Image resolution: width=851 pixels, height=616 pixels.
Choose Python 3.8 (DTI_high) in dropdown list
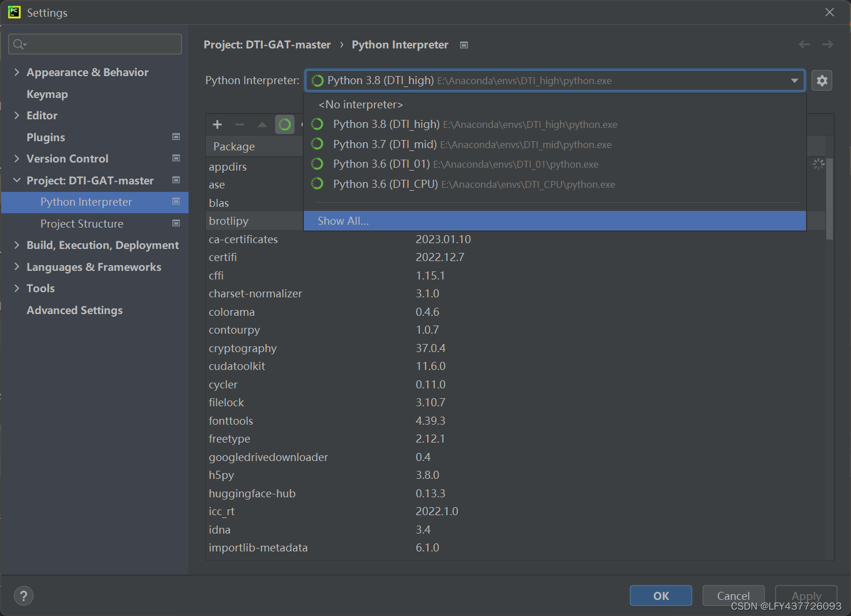[x=555, y=124]
